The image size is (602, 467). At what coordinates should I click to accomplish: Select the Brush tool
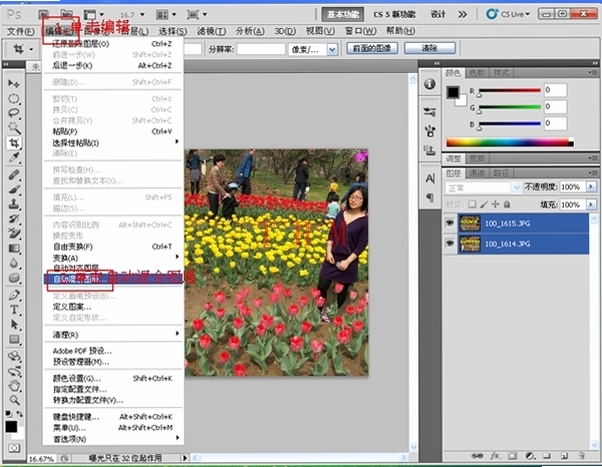(x=14, y=189)
